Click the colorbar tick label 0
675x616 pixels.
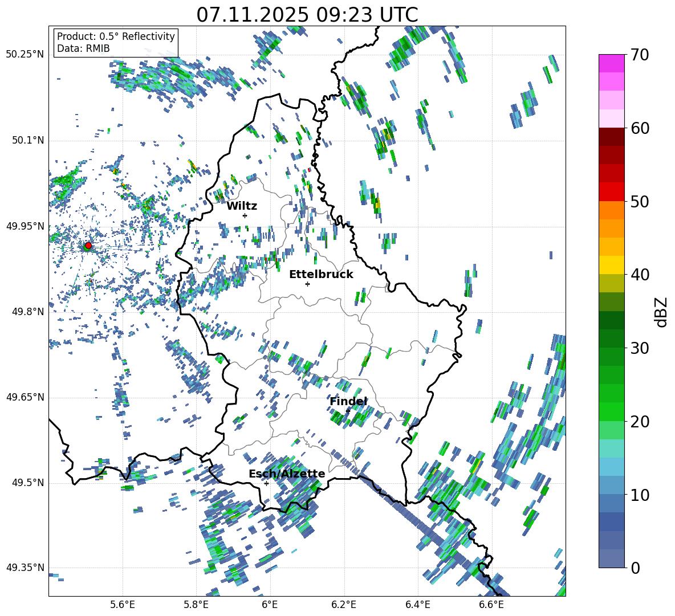pyautogui.click(x=635, y=568)
